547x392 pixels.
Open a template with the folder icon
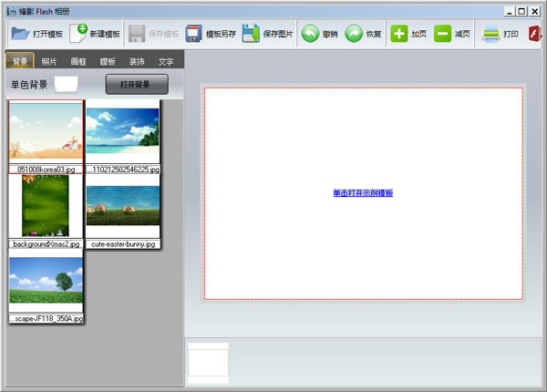20,34
